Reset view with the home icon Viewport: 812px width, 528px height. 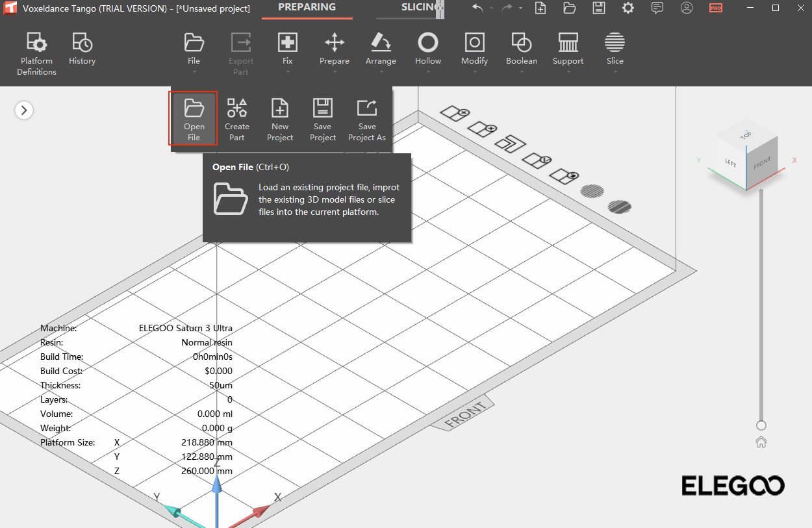[761, 442]
